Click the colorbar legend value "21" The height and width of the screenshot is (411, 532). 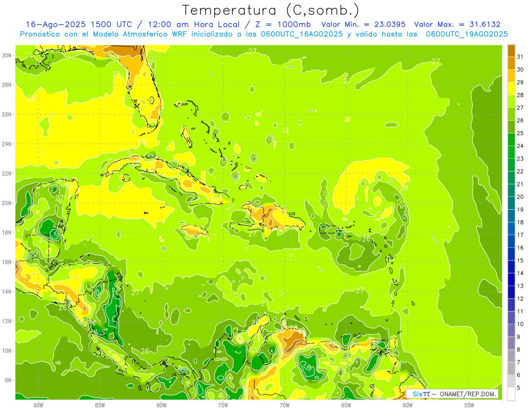click(520, 184)
